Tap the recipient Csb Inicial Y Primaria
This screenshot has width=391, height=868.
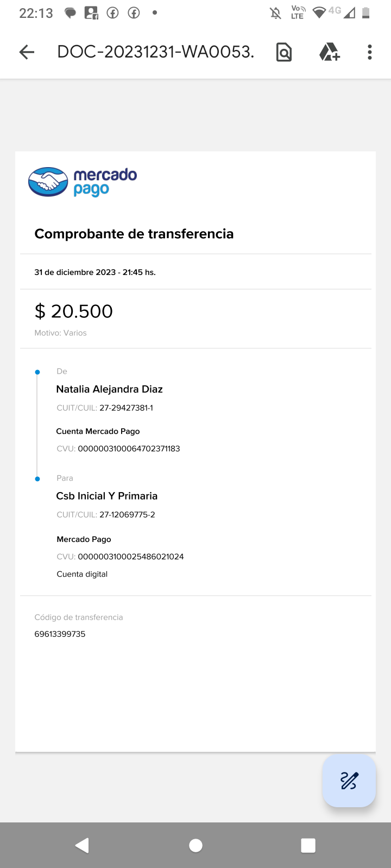(107, 496)
